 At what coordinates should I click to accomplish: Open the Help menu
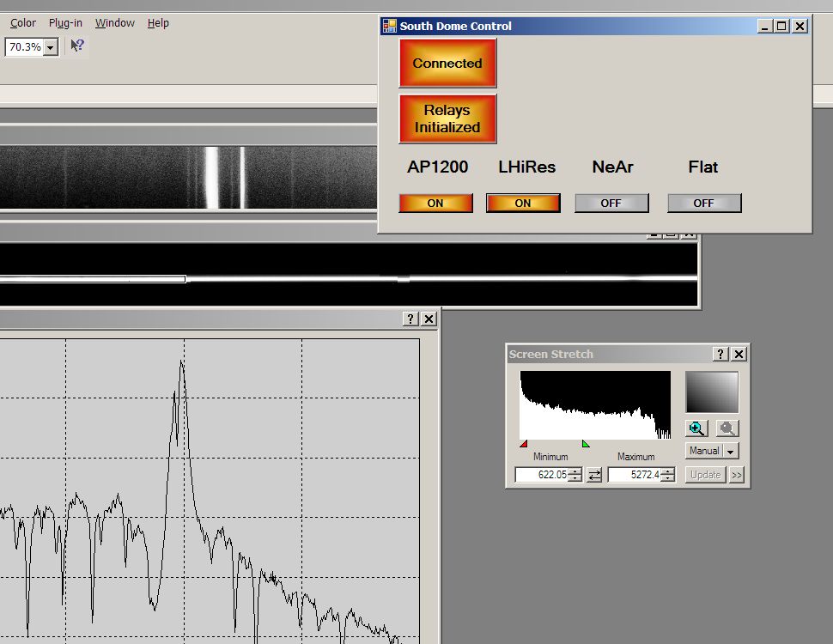(x=158, y=23)
